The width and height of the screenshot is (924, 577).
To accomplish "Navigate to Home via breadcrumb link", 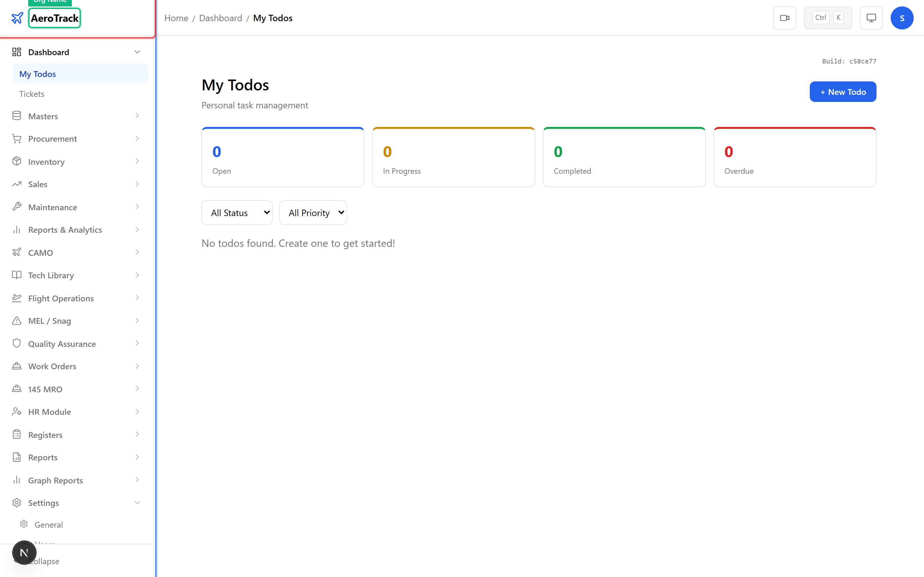I will 176,18.
